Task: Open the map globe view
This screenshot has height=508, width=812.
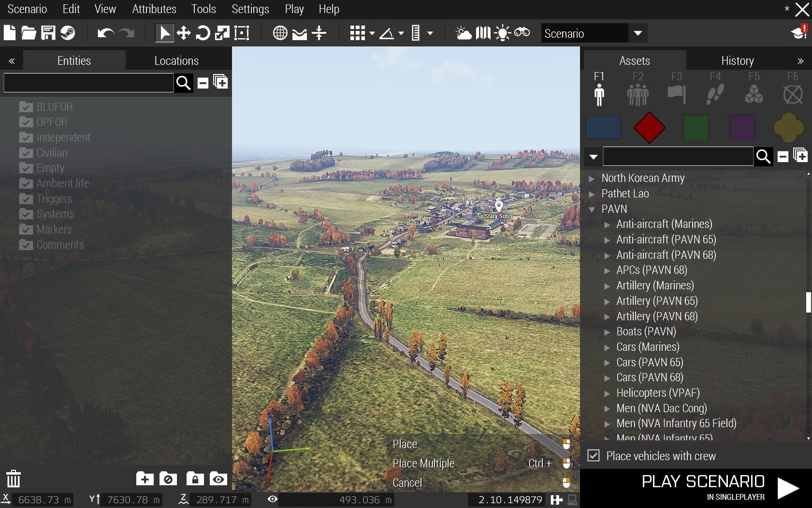Action: (x=280, y=33)
